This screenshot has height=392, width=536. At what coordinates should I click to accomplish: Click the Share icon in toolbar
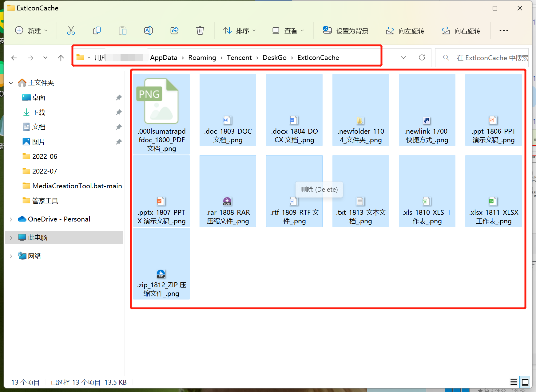[x=174, y=30]
